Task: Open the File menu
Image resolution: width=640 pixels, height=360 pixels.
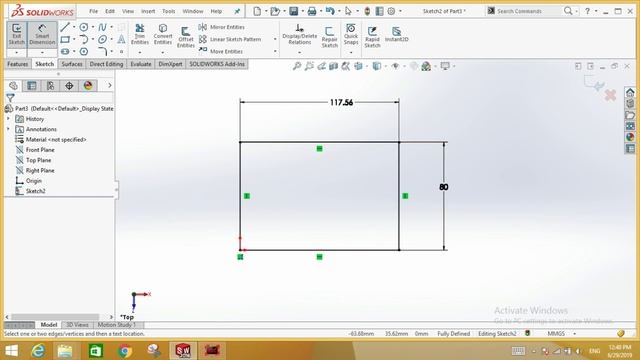Action: pos(93,11)
